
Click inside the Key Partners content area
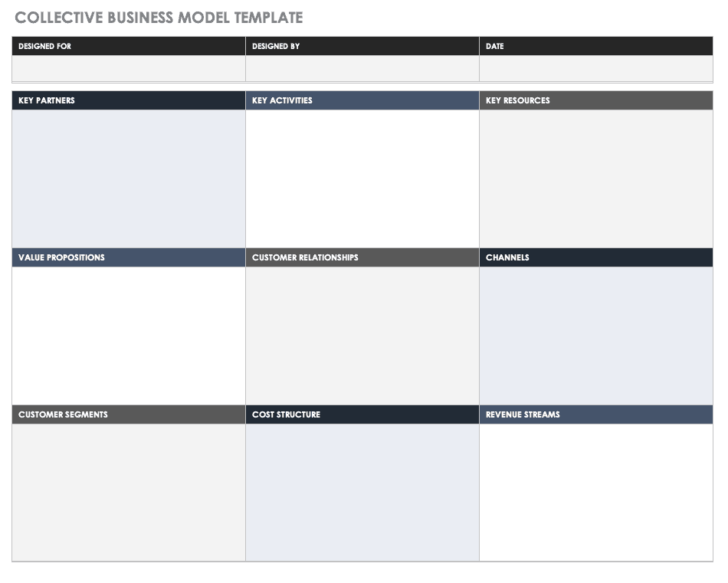point(129,179)
